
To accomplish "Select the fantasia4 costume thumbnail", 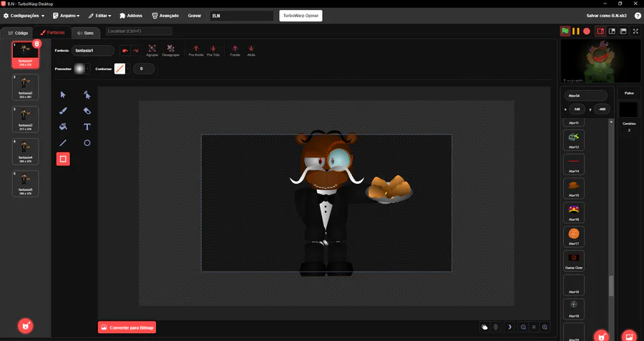I will [x=26, y=152].
